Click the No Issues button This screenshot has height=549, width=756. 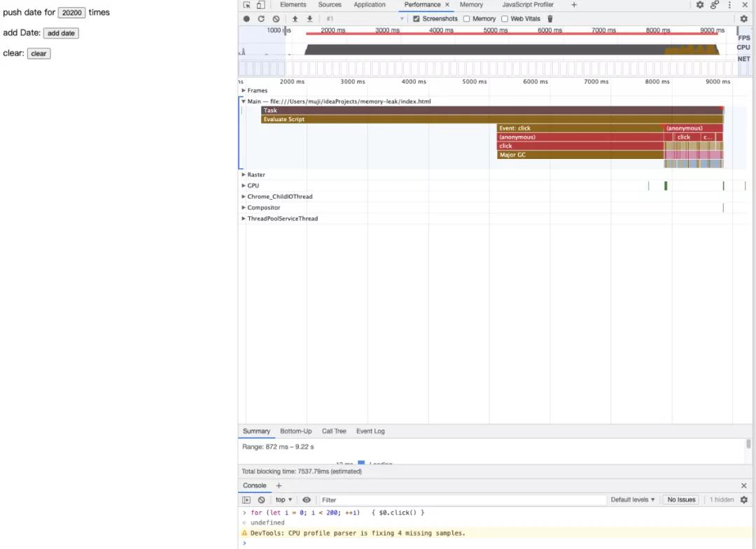(x=681, y=500)
